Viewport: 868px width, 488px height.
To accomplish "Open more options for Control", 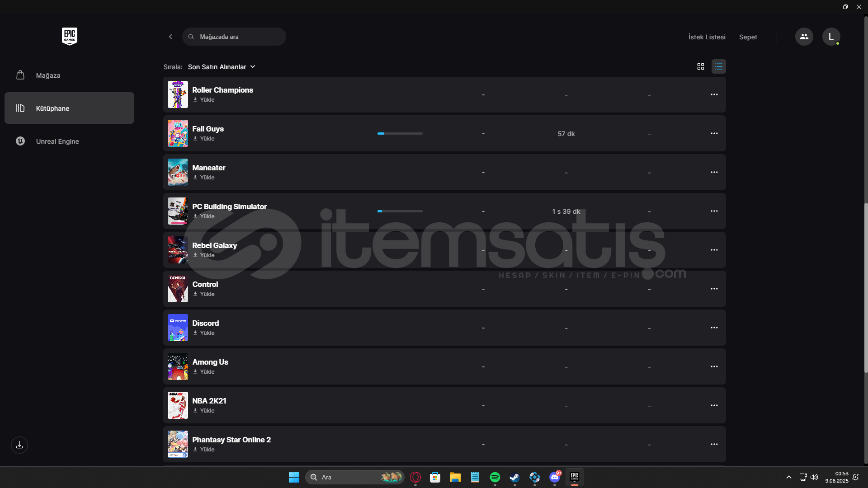I will point(714,289).
